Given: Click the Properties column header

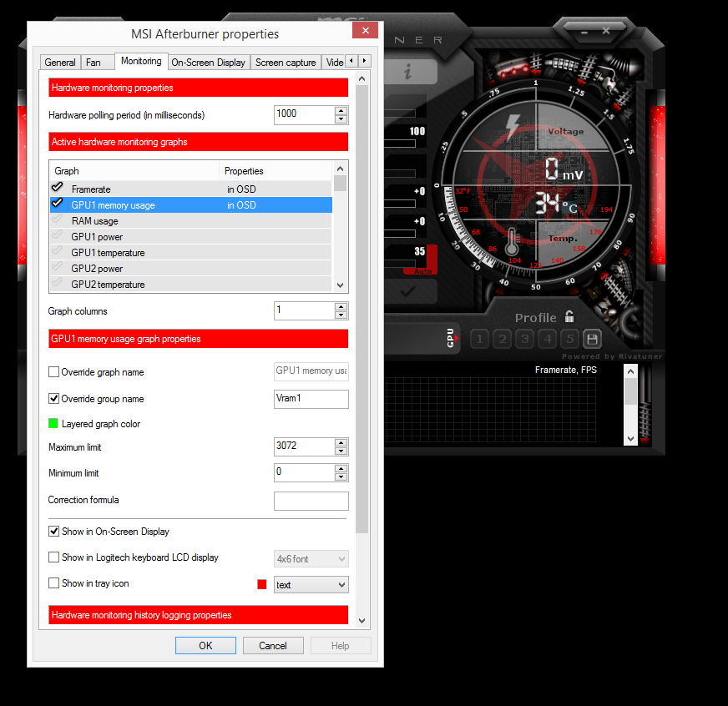Looking at the screenshot, I should pyautogui.click(x=276, y=171).
